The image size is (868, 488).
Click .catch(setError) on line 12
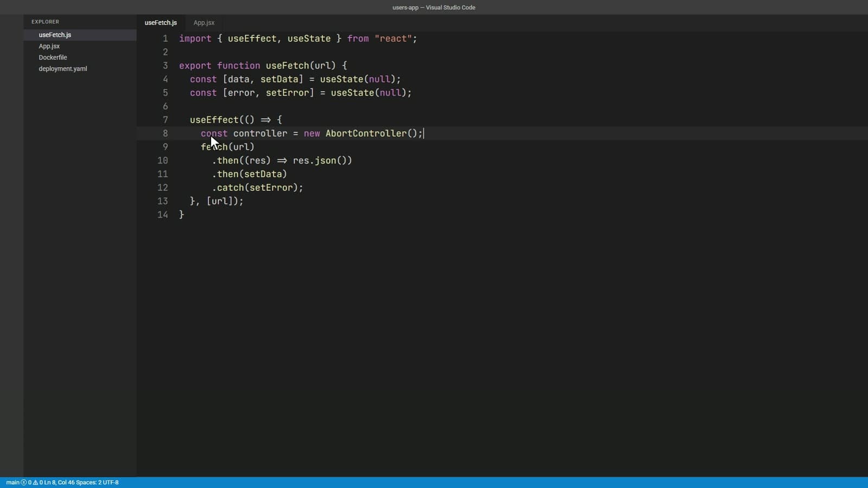pos(255,188)
